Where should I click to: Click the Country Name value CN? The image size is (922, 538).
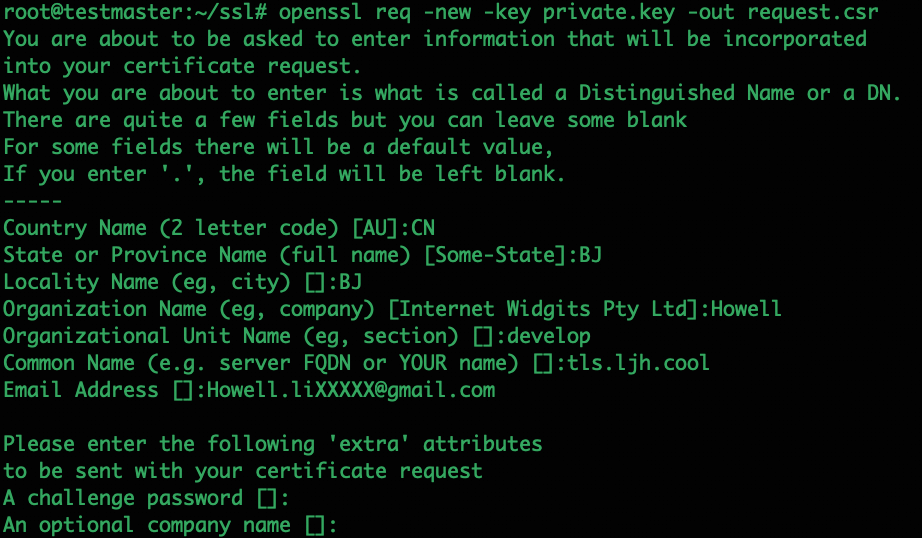point(422,228)
